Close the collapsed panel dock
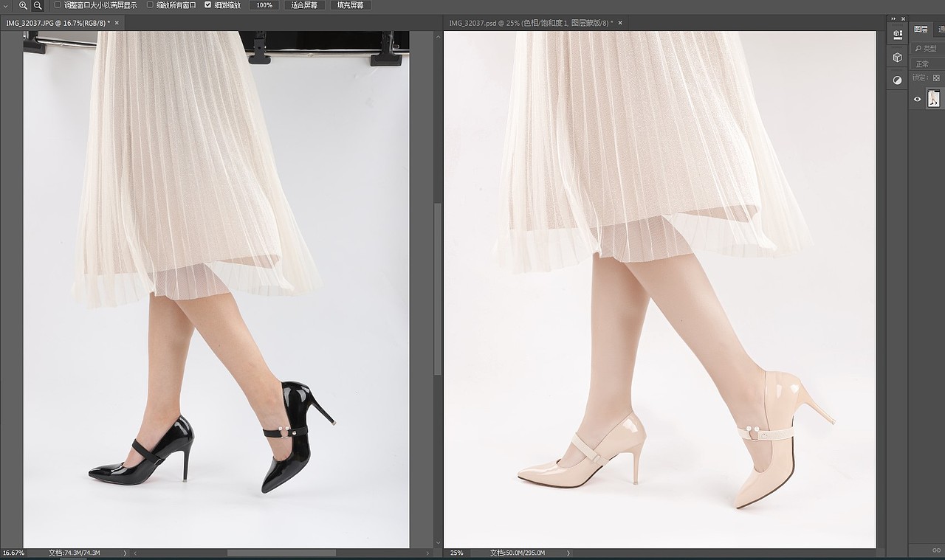This screenshot has width=945, height=560. click(902, 18)
